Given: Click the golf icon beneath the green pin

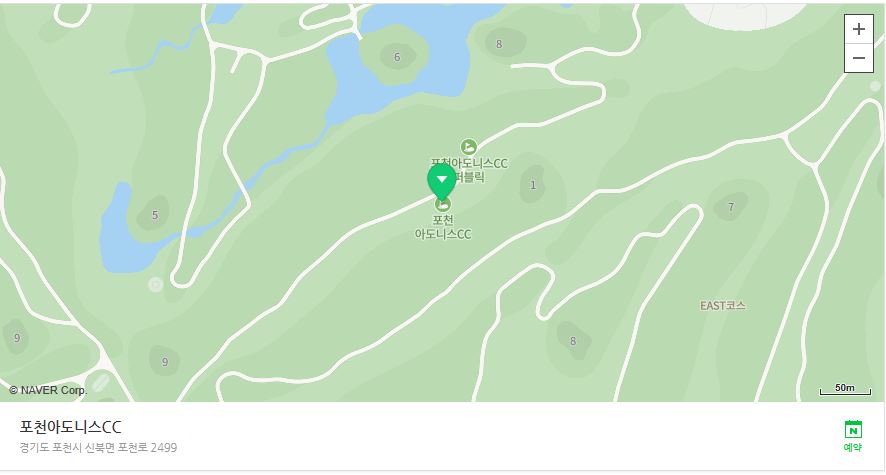Looking at the screenshot, I should point(443,204).
